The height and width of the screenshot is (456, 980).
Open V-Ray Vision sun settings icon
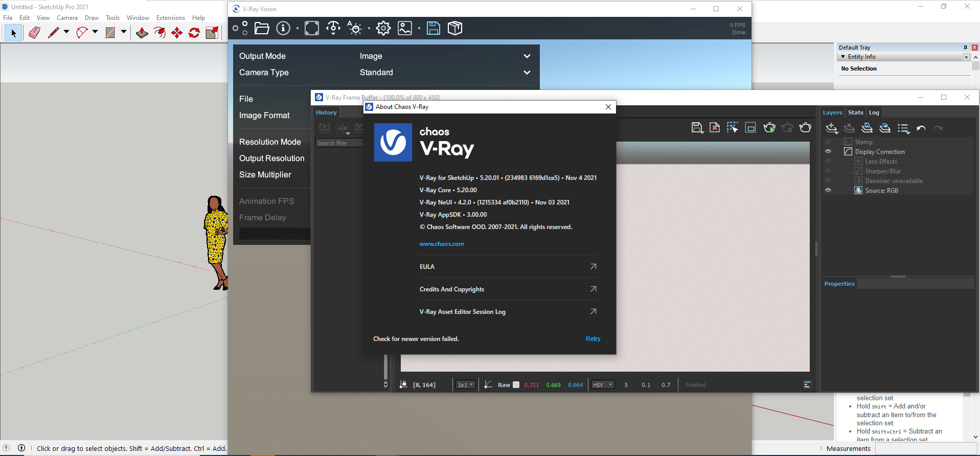pyautogui.click(x=355, y=28)
